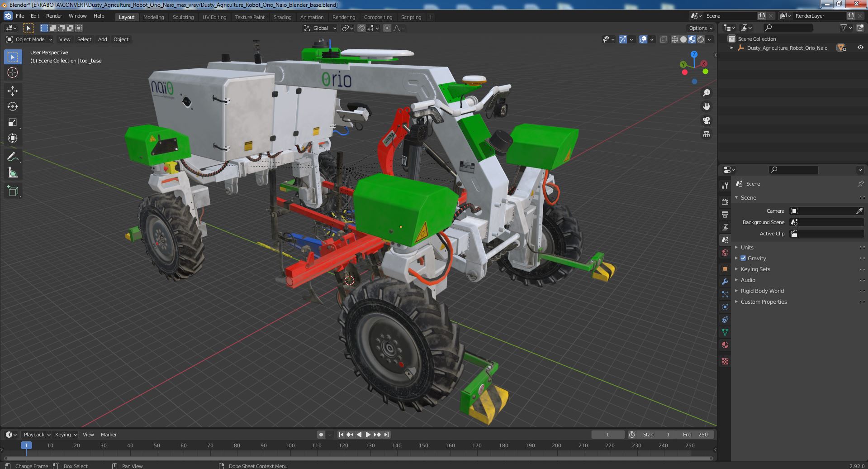The image size is (868, 469).
Task: Activate the Transform tool
Action: coord(13,138)
